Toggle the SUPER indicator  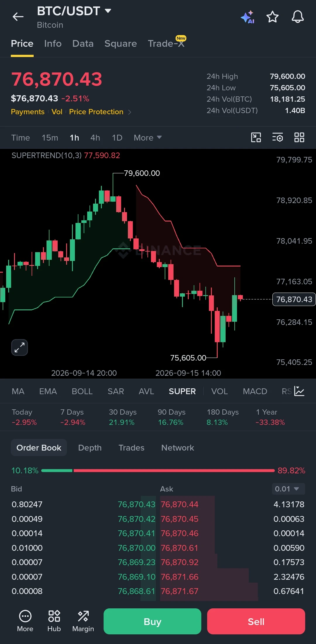(182, 391)
